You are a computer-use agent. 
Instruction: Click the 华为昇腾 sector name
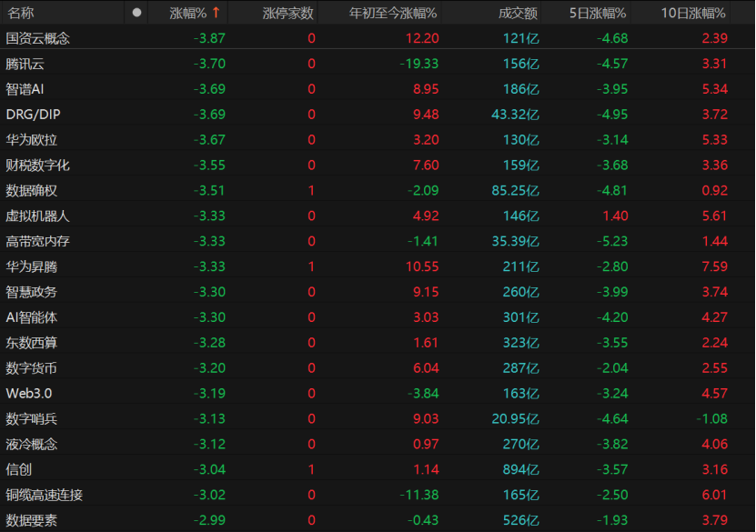tap(31, 267)
